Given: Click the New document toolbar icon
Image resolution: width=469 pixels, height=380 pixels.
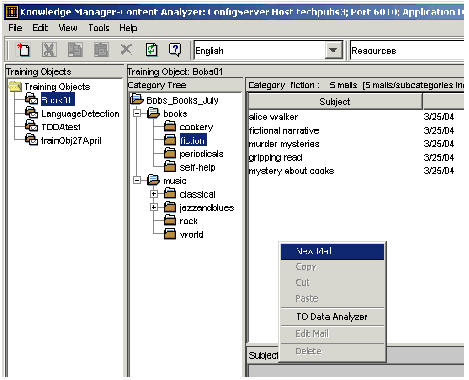Looking at the screenshot, I should coord(23,50).
